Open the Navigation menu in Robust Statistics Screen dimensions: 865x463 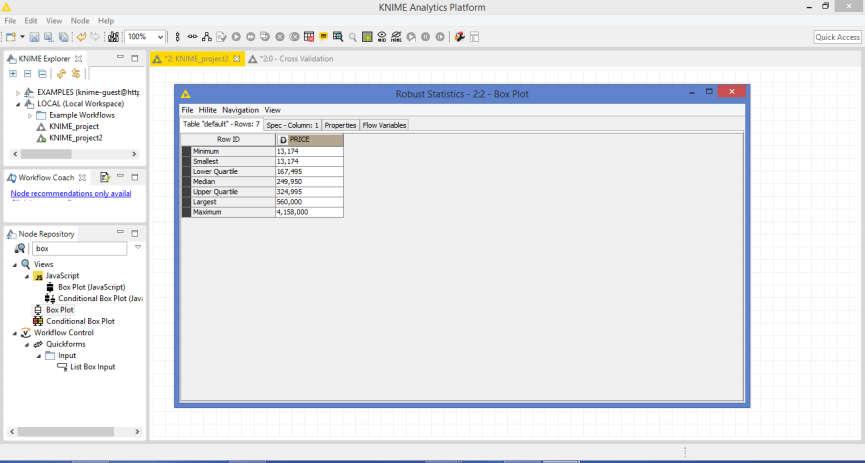(240, 110)
